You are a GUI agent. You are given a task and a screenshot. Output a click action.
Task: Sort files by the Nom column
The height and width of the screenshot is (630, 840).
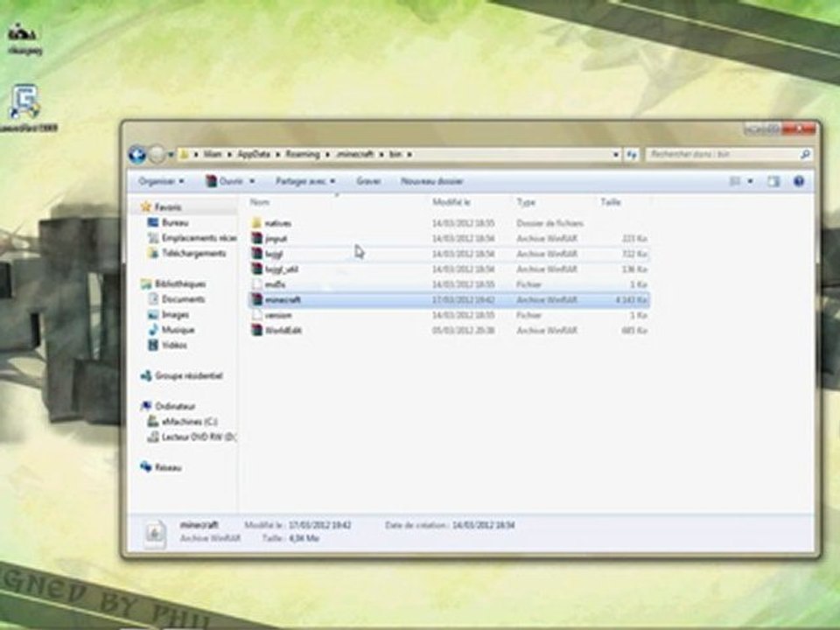coord(260,202)
